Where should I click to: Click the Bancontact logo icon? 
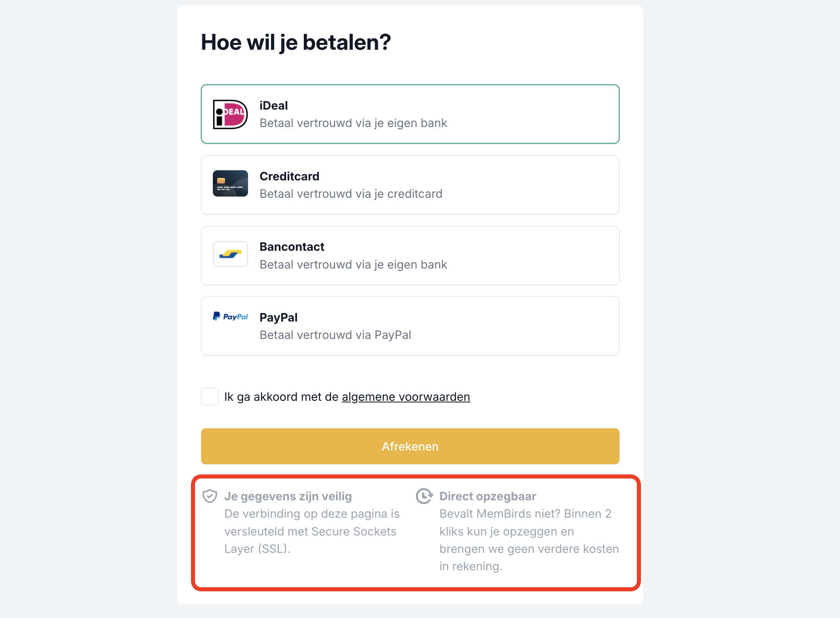click(230, 254)
